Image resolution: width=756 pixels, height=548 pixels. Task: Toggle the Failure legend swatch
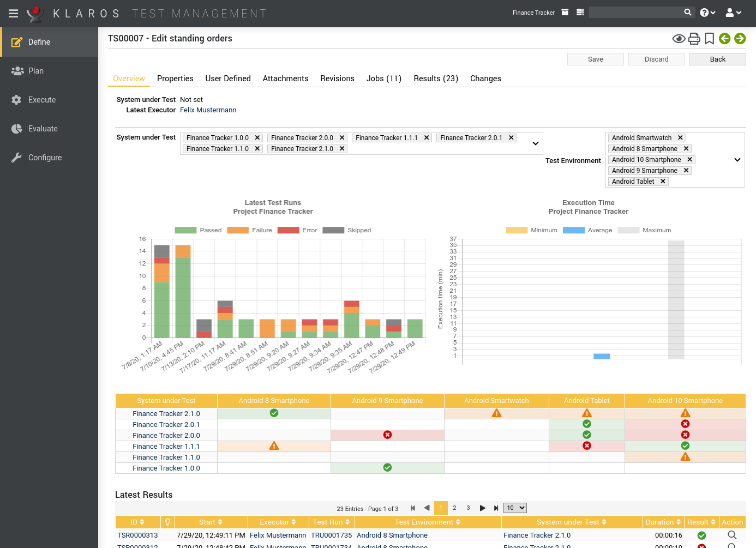pyautogui.click(x=238, y=230)
